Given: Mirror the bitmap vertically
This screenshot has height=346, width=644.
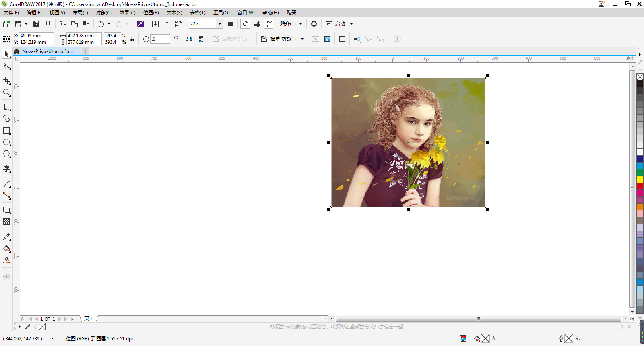Looking at the screenshot, I should [x=201, y=39].
